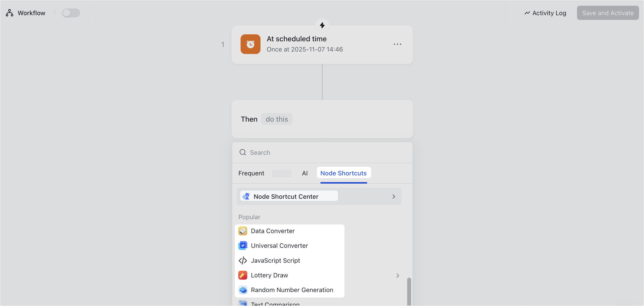Switch to the Frequent tab
Viewport: 644px width, 306px height.
pyautogui.click(x=251, y=173)
